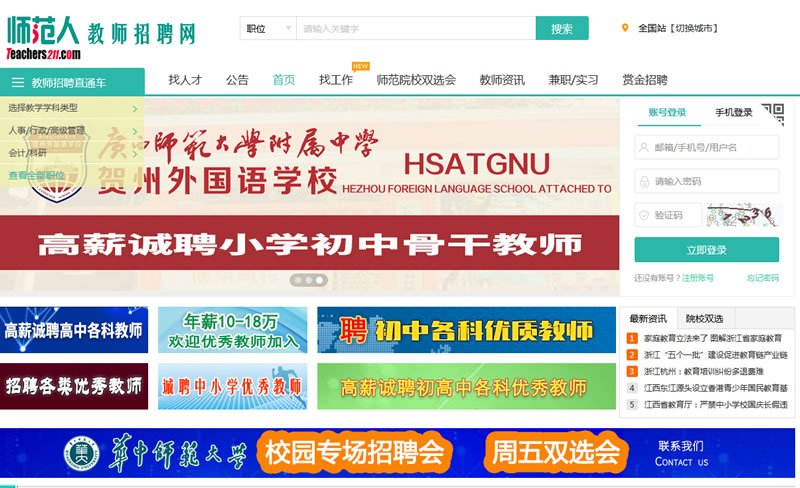Click the 搜索 button
Screen dimensions: 800x488
coord(562,29)
